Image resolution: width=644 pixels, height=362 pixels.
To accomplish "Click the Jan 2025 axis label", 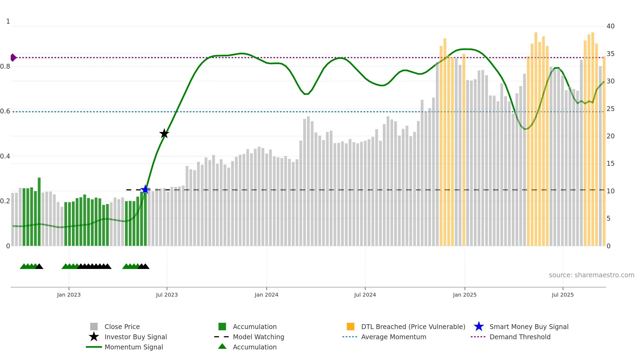I will (x=465, y=295).
